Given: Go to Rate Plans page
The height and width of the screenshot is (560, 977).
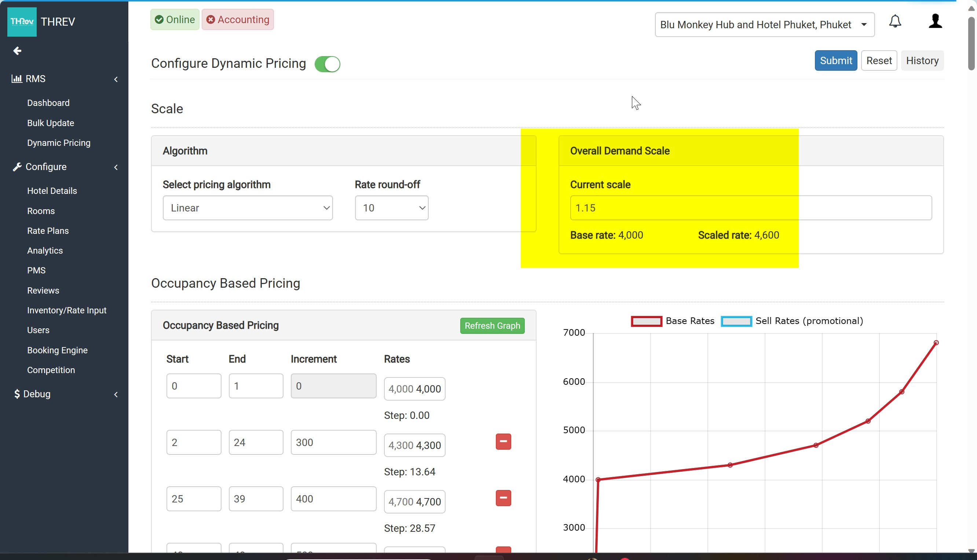Looking at the screenshot, I should [x=48, y=231].
